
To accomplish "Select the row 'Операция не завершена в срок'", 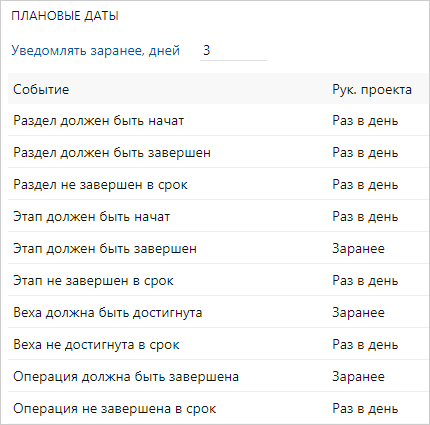I will pos(218,408).
